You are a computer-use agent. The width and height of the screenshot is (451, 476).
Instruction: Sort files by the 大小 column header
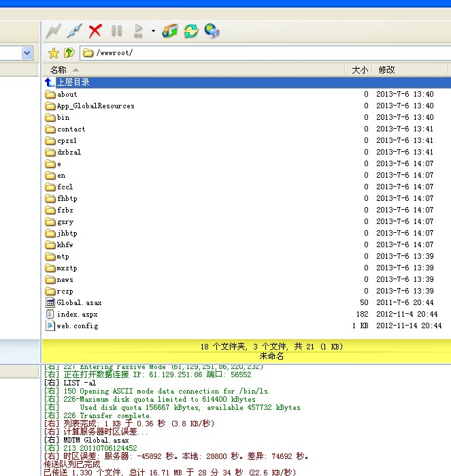coord(359,69)
